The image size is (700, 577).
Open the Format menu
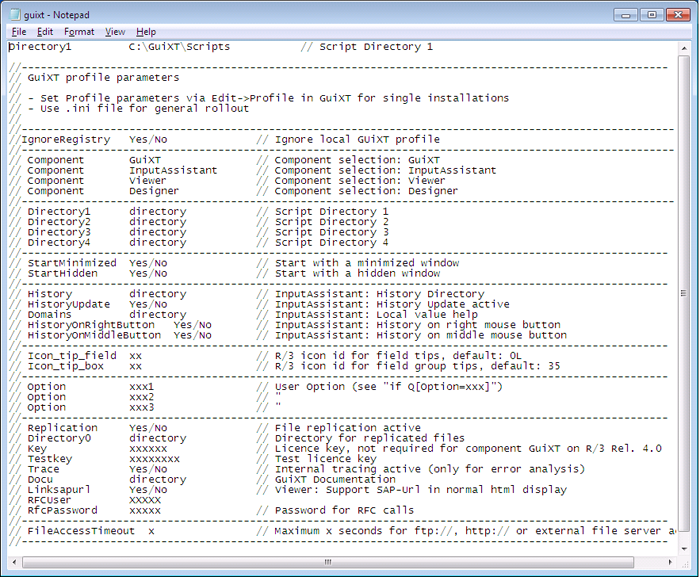point(79,32)
